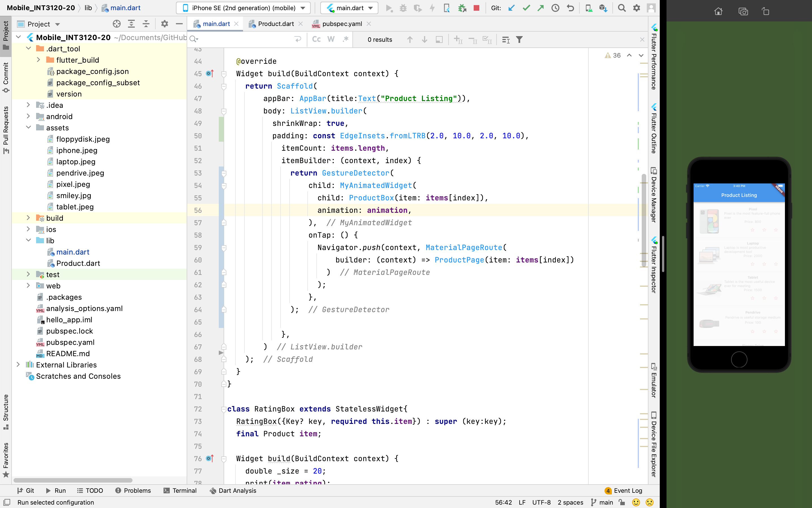Image resolution: width=812 pixels, height=508 pixels.
Task: Collapse the assets folder
Action: pos(28,127)
